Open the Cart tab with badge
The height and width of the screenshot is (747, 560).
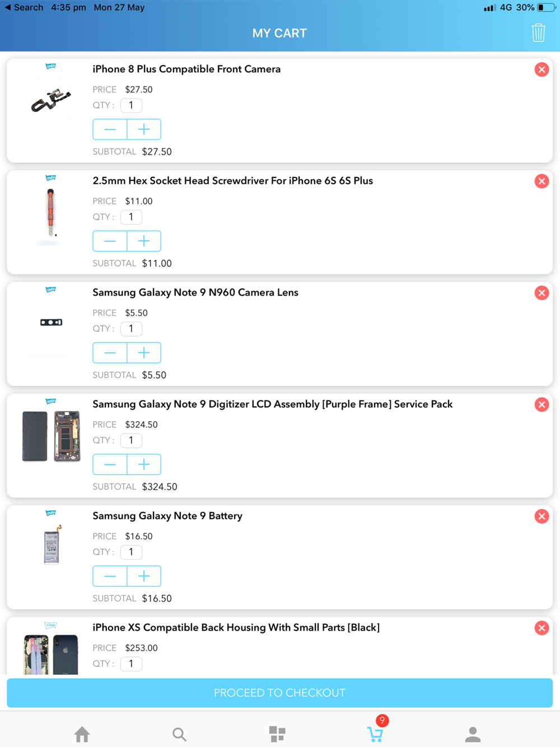[x=375, y=734]
